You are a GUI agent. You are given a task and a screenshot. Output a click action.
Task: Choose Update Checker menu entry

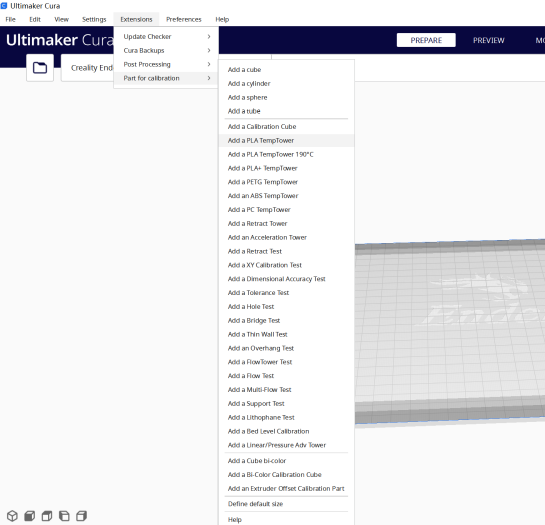pyautogui.click(x=166, y=37)
